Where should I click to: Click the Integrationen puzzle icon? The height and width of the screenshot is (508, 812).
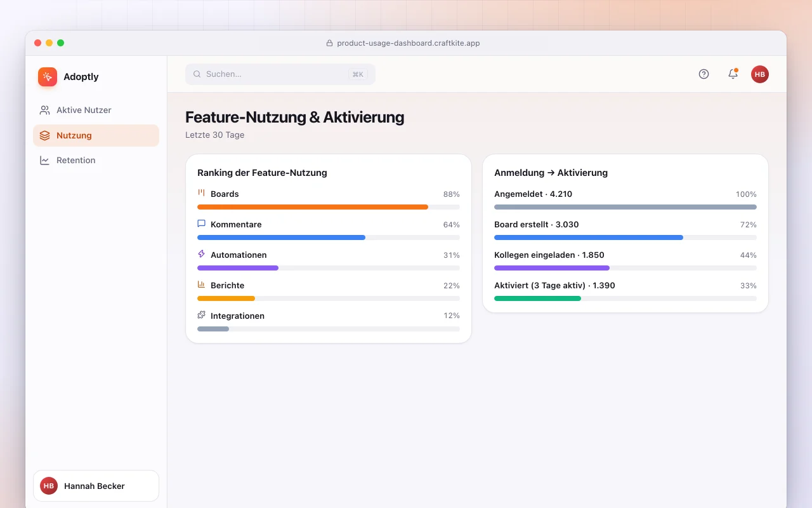coord(201,315)
